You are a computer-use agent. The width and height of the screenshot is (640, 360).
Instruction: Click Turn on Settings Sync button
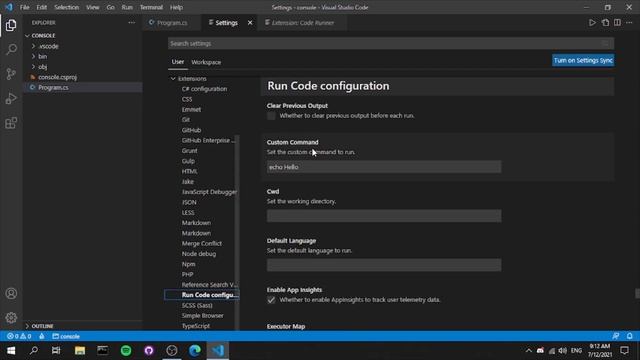583,60
